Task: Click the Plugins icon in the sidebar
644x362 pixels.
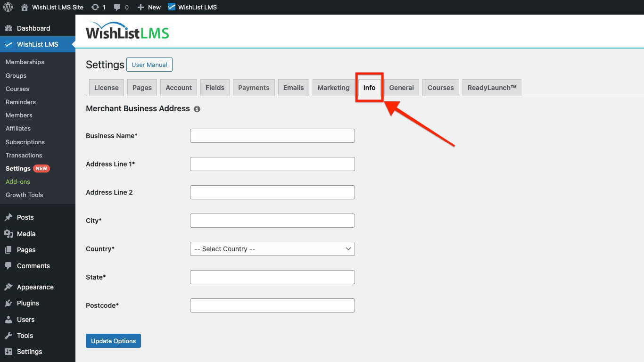Action: 8,303
